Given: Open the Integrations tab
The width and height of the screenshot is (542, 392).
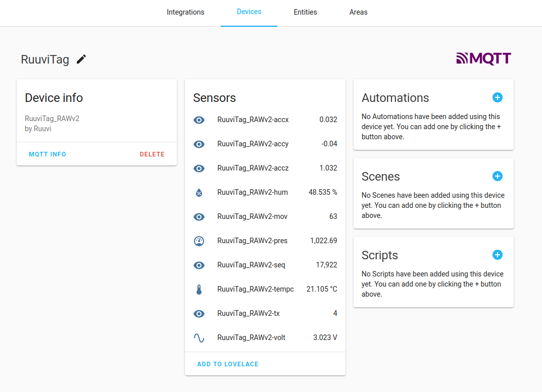Looking at the screenshot, I should 185,12.
